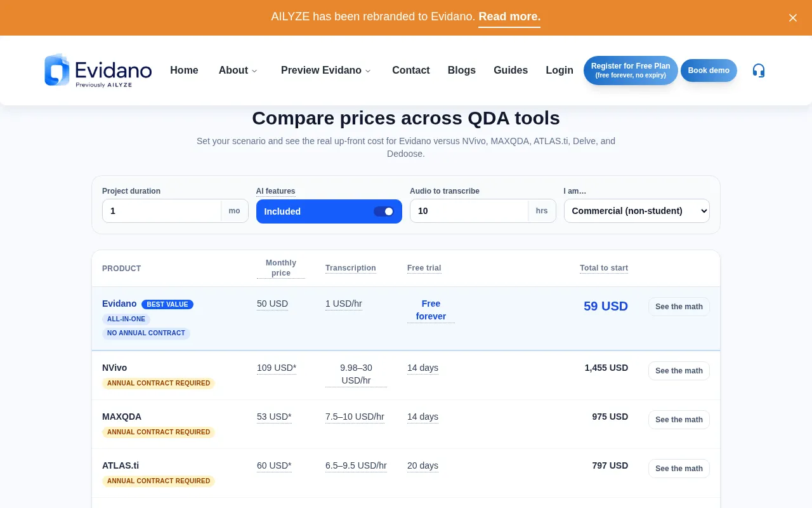Dismiss the rebrand banner with X
812x508 pixels.
(792, 18)
